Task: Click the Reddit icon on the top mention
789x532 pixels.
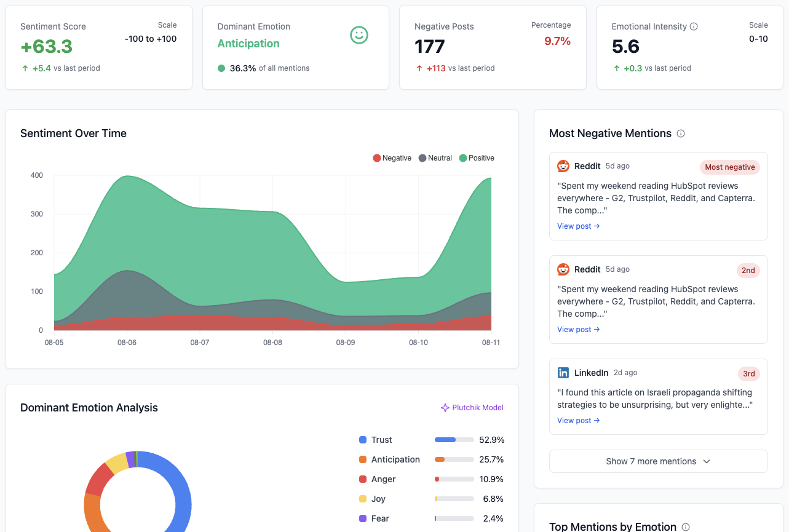Action: click(563, 166)
